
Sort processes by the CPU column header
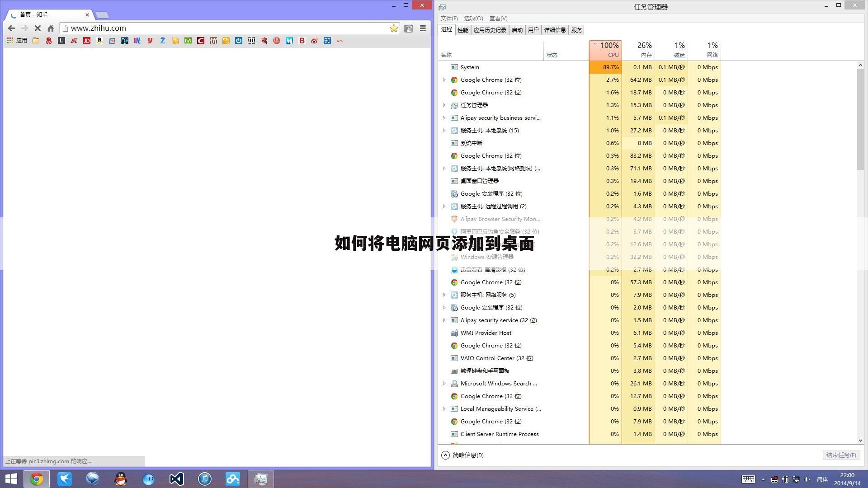coord(606,50)
